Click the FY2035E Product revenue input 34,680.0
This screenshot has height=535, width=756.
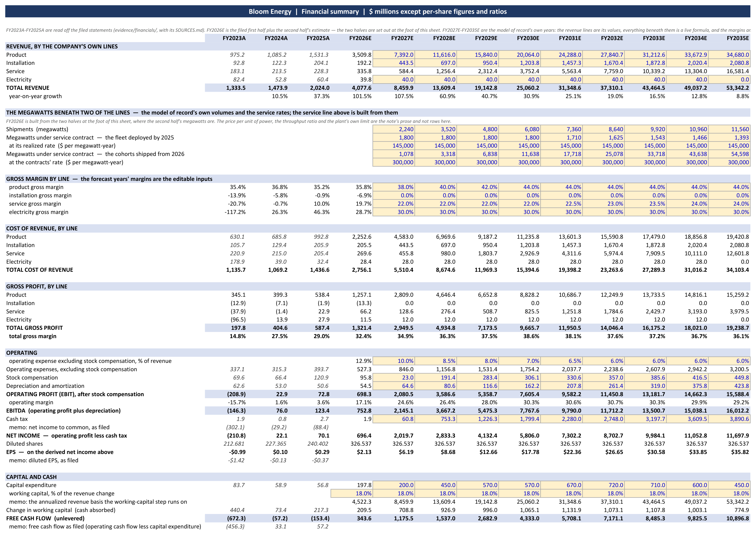(x=729, y=55)
